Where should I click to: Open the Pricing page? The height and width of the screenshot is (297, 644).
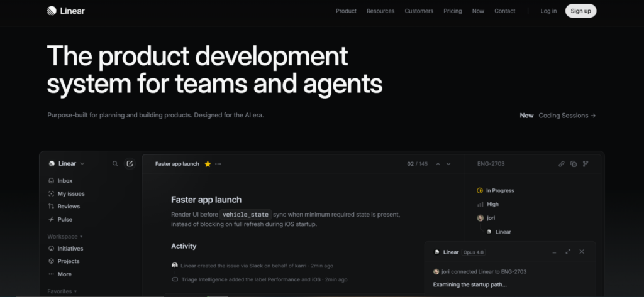(x=453, y=11)
